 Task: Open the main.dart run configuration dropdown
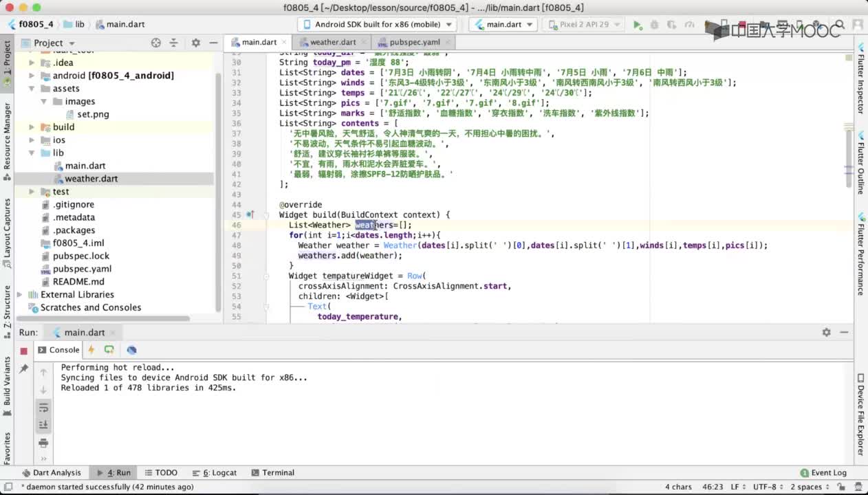pyautogui.click(x=503, y=24)
